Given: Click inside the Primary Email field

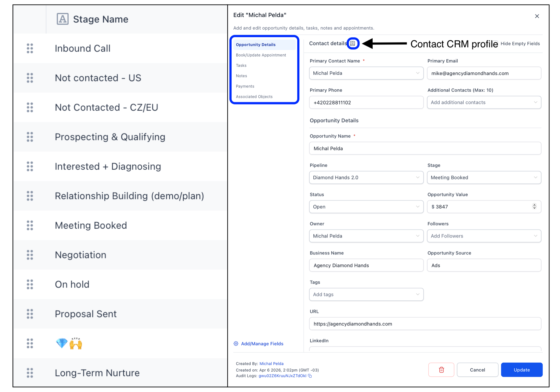Looking at the screenshot, I should 484,73.
